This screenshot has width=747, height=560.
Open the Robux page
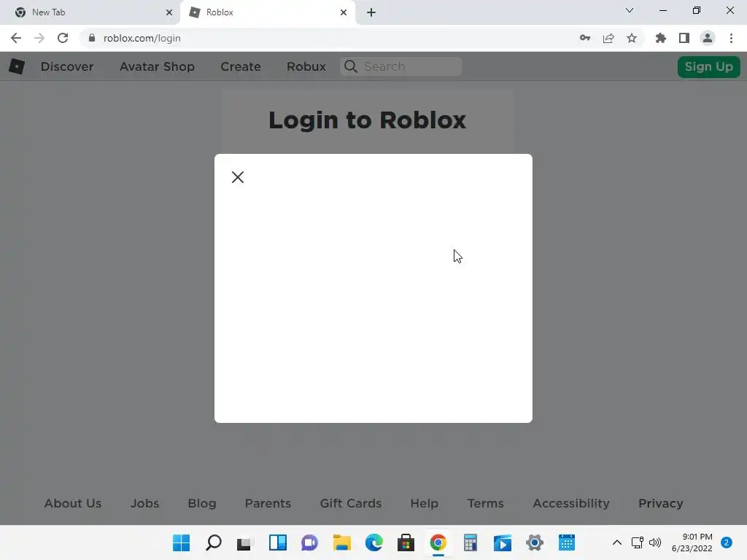[306, 66]
